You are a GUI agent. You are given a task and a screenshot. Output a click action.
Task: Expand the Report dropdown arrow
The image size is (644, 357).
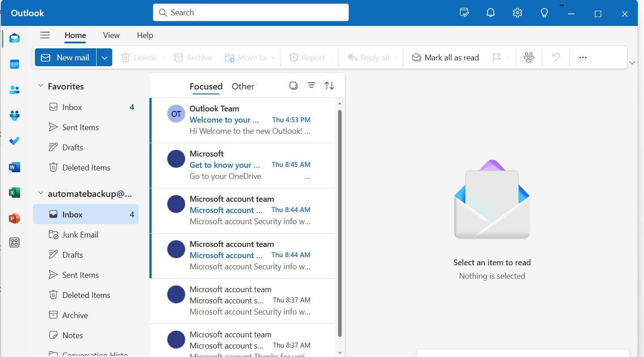pyautogui.click(x=332, y=58)
